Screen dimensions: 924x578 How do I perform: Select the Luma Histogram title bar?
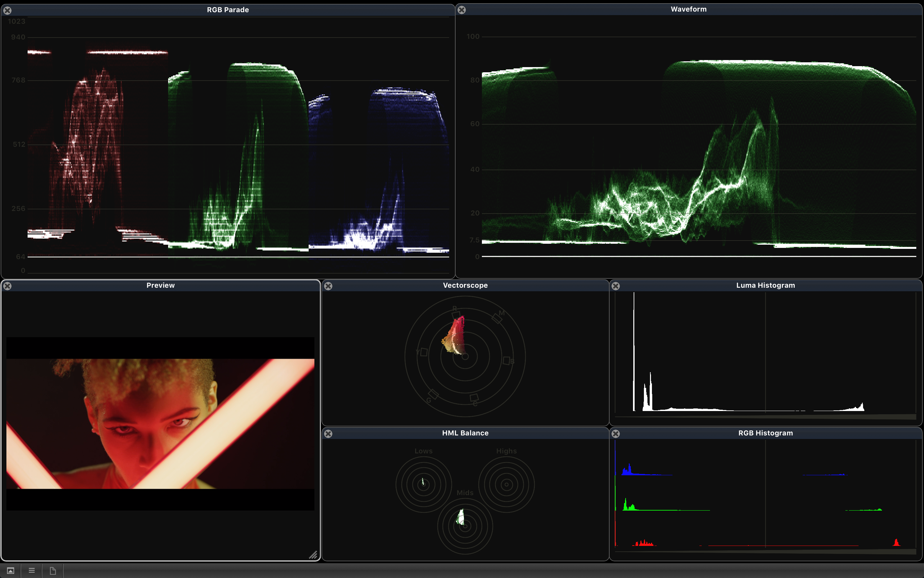tap(766, 285)
